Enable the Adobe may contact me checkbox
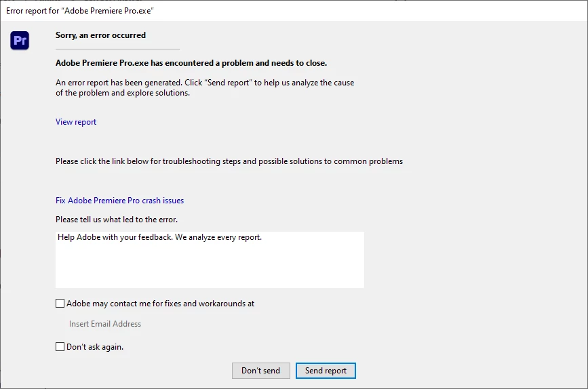588x389 pixels. 60,303
